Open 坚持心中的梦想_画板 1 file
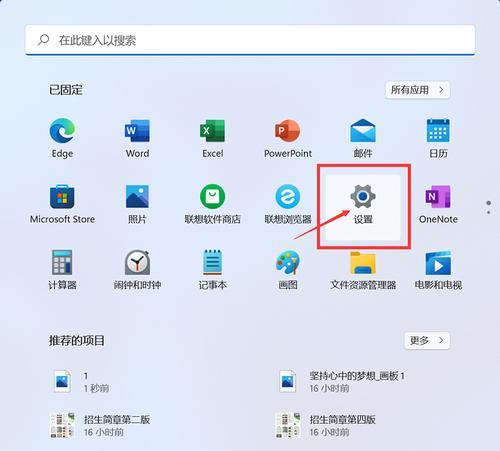 [x=342, y=382]
